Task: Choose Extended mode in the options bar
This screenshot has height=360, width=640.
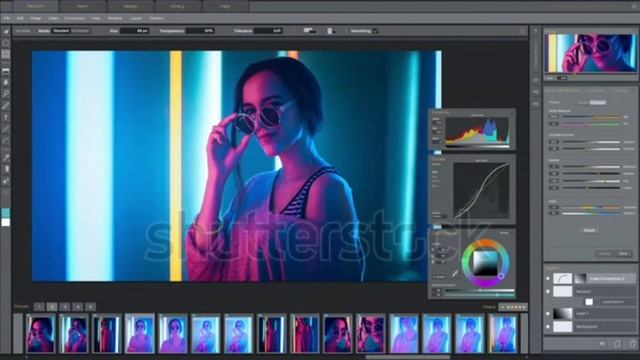Action: pyautogui.click(x=80, y=31)
